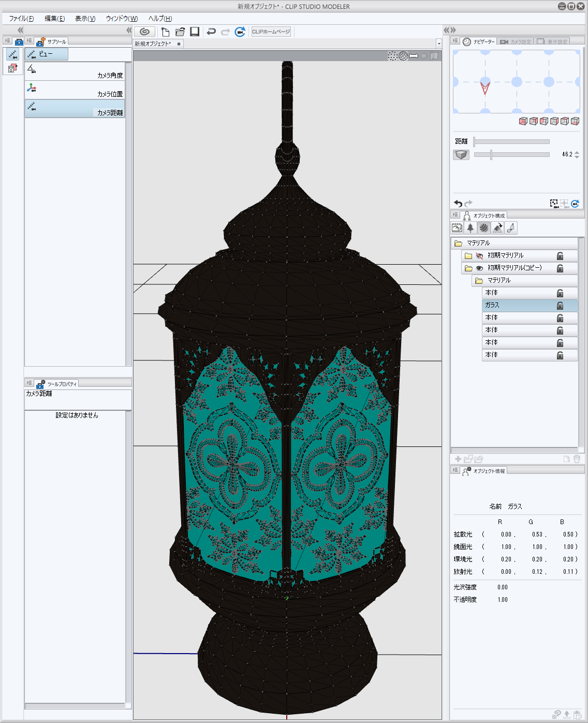Toggle the perspective cube button in Navigator
588x723 pixels.
[461, 154]
